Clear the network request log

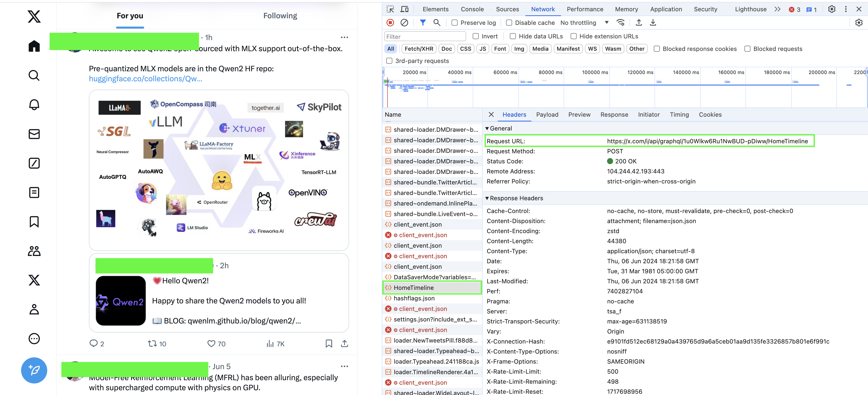404,23
